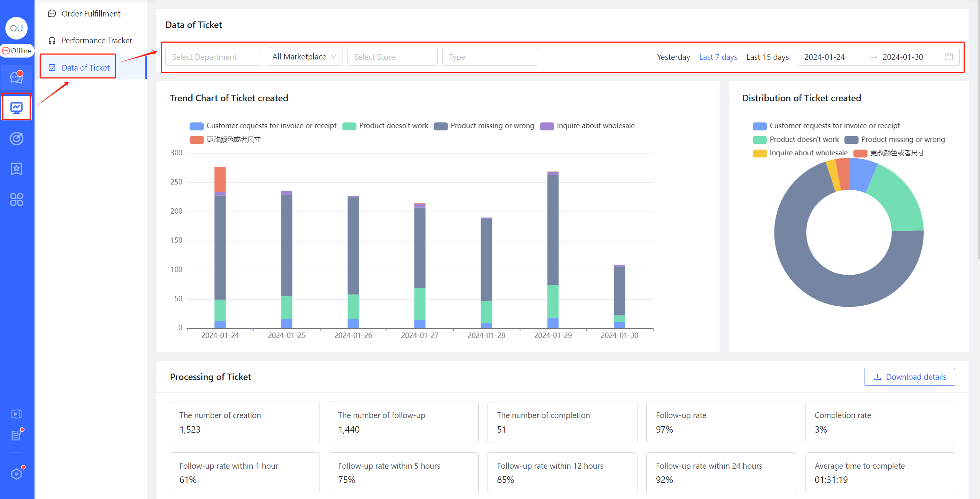The image size is (980, 499).
Task: Toggle distribution legend Product missing or wrong
Action: coord(895,140)
